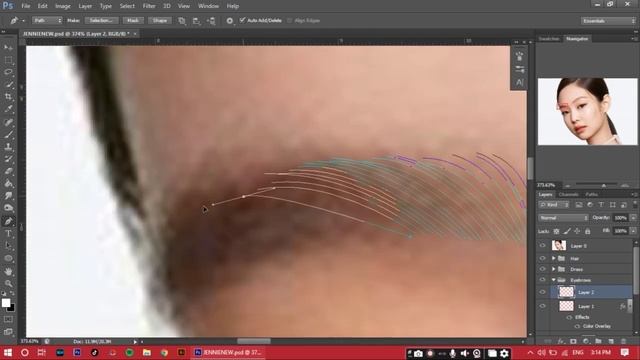Select the Zoom tool

click(x=8, y=283)
